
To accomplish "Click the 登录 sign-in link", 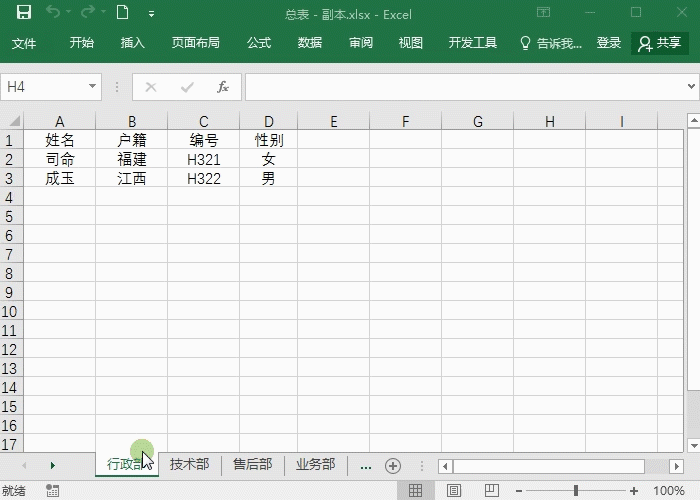I will (x=609, y=43).
